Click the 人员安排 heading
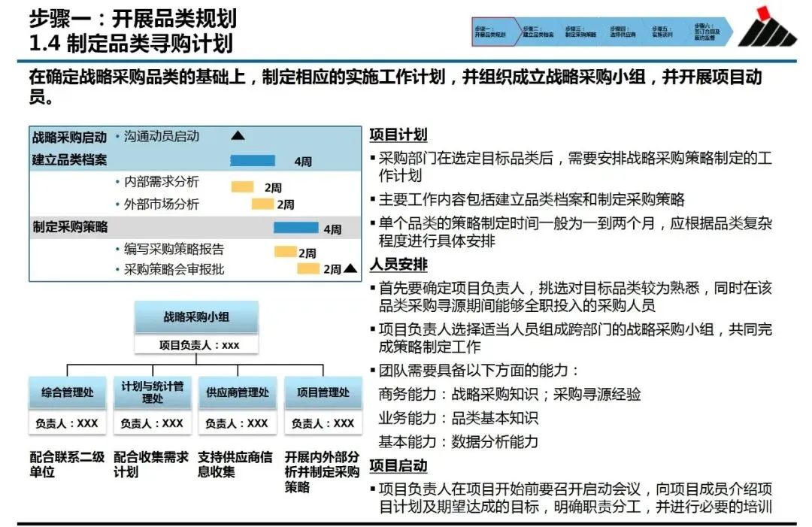 tap(398, 264)
